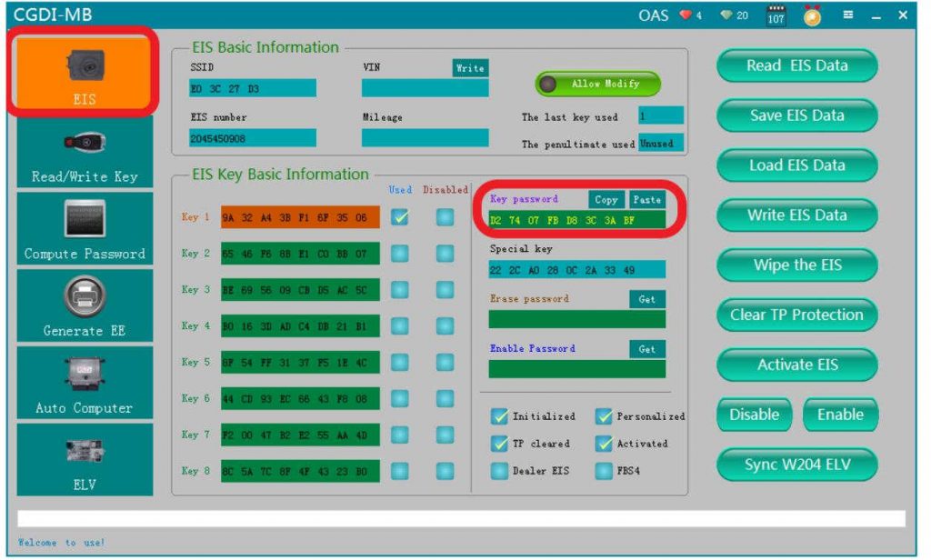Click the Disable button
The height and width of the screenshot is (560, 931).
click(x=754, y=415)
